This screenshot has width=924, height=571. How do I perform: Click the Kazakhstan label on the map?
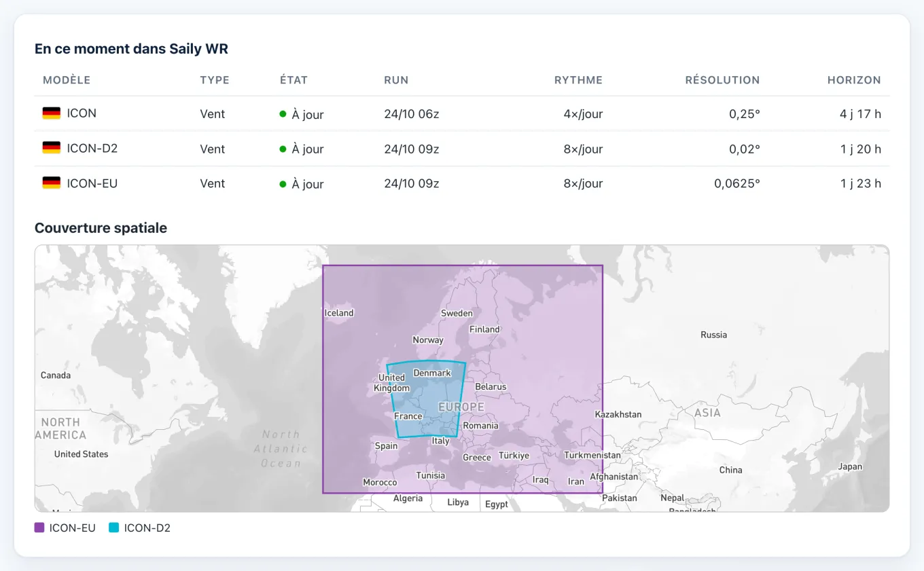(618, 414)
